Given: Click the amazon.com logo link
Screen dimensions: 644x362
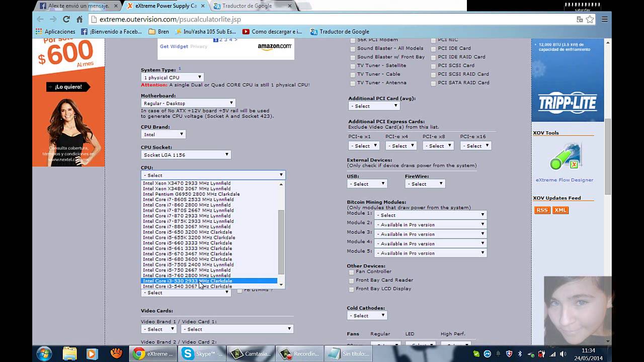Looking at the screenshot, I should [275, 46].
